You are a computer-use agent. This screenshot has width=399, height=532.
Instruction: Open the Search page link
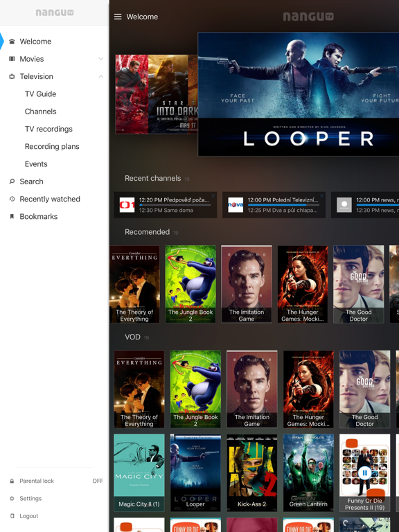(x=31, y=181)
